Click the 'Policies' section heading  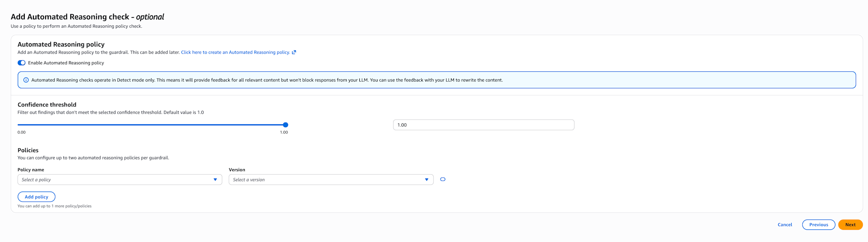(28, 150)
